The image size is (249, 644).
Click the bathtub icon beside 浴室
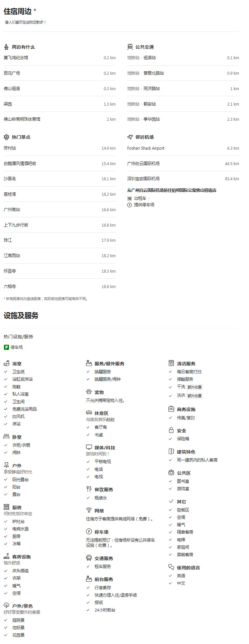[x=7, y=363]
